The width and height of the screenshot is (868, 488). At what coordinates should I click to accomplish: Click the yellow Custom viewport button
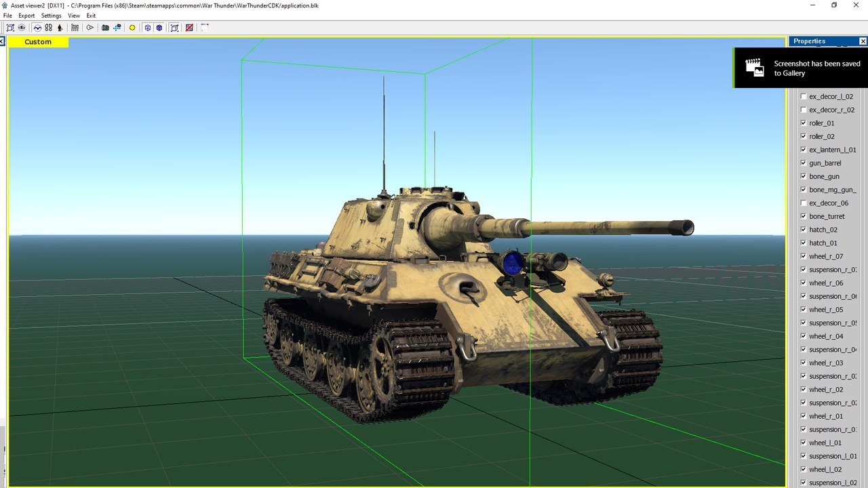click(38, 42)
